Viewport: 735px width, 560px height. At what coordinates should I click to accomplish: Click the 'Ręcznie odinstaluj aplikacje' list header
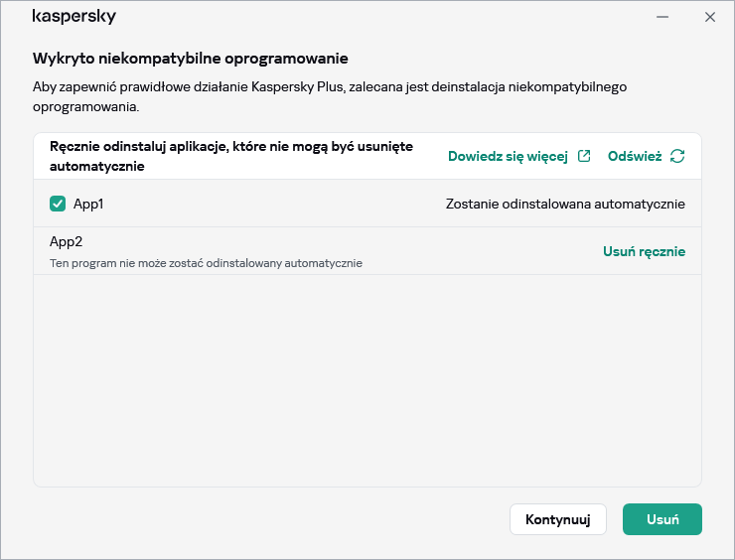(x=230, y=156)
